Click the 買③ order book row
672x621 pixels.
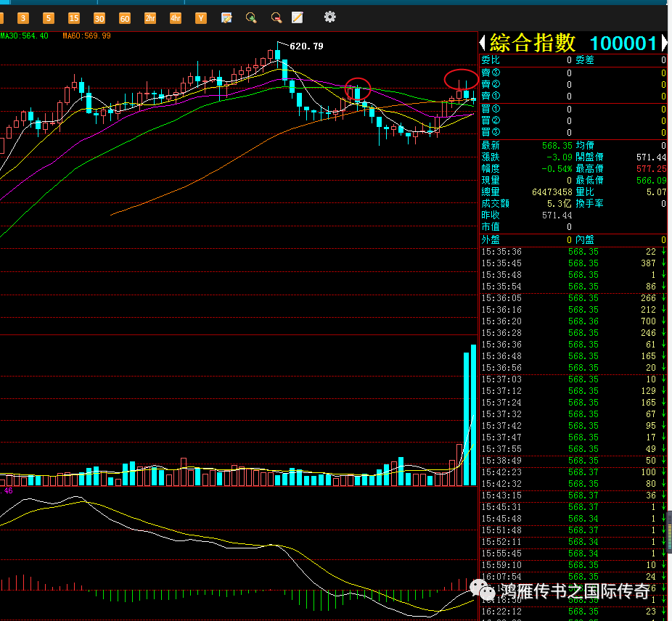click(x=573, y=133)
